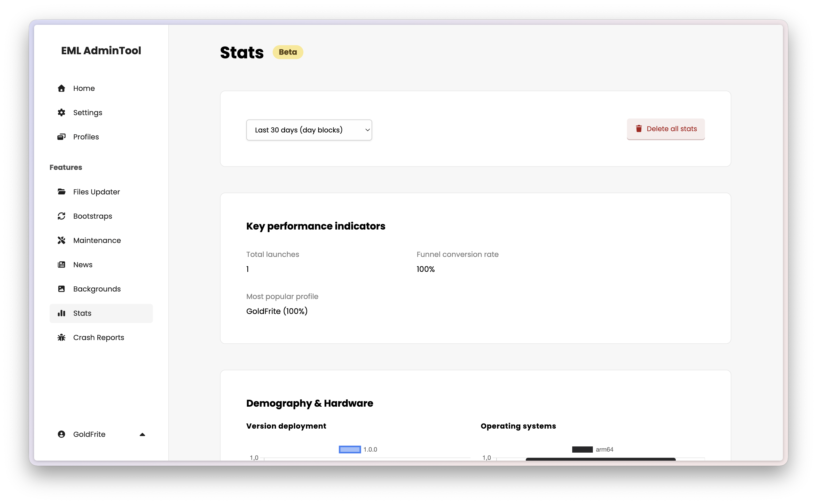Click the News newspaper icon
817x504 pixels.
click(61, 265)
